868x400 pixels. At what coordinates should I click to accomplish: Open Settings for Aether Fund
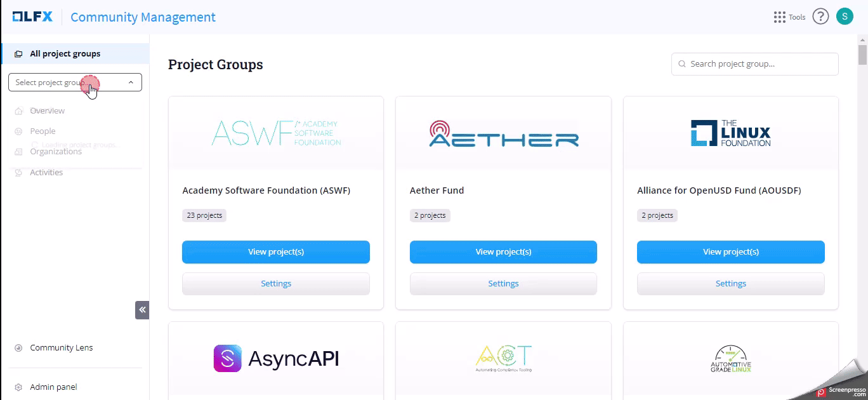(x=503, y=284)
